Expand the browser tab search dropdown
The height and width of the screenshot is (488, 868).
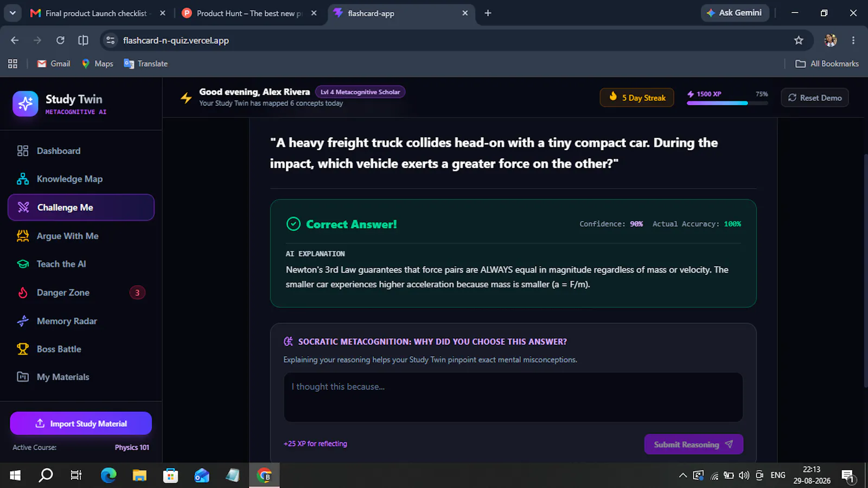[x=12, y=13]
